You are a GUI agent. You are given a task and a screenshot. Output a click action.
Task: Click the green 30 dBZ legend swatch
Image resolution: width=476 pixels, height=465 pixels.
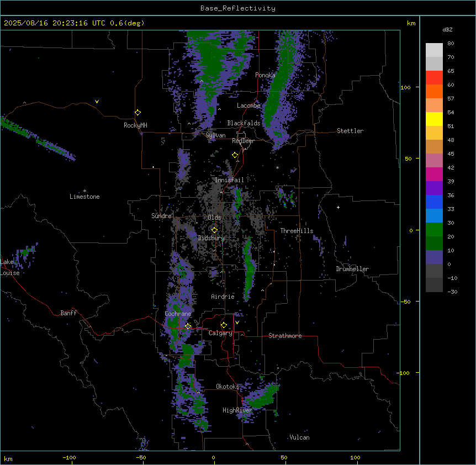[x=434, y=230]
